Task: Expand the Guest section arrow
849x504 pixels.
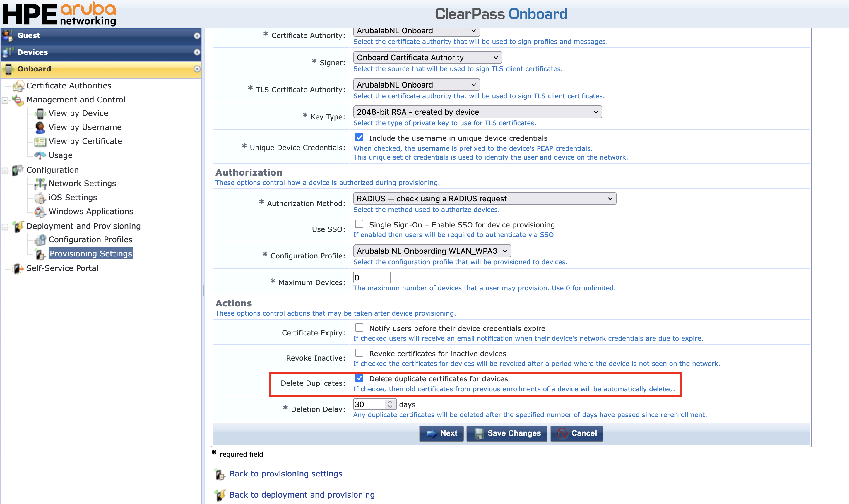Action: (x=197, y=36)
